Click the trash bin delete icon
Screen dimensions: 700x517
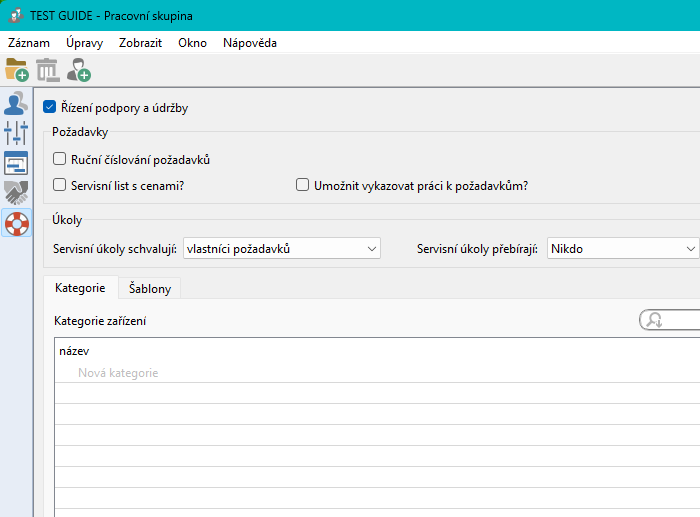[47, 70]
